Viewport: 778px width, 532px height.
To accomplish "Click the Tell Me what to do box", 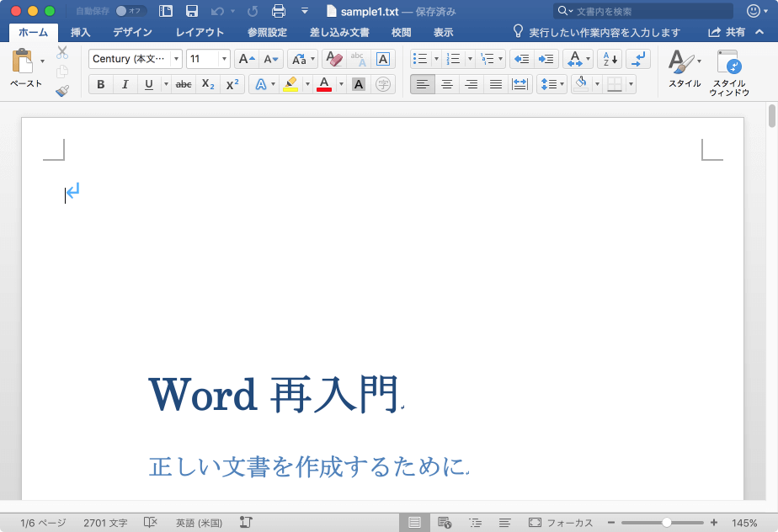I will (597, 33).
